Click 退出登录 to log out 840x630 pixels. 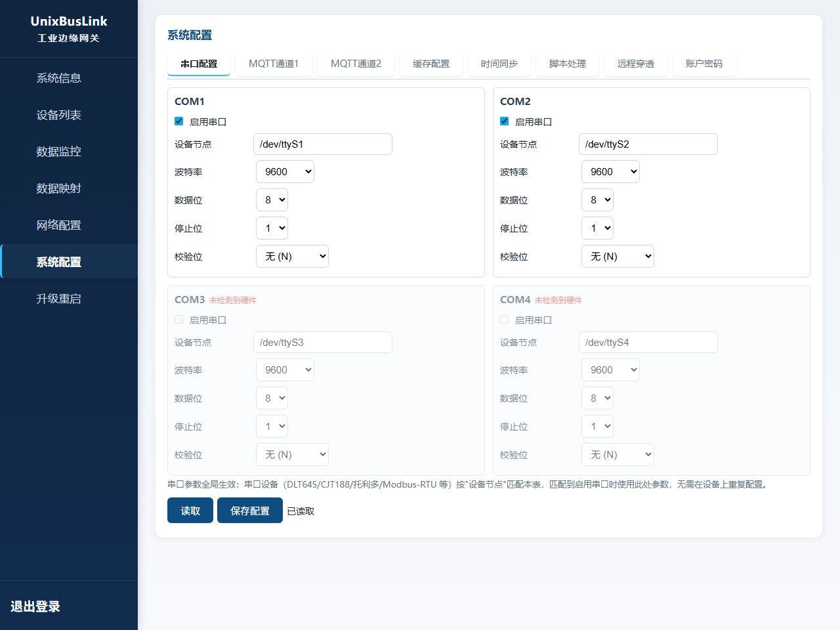coord(35,606)
